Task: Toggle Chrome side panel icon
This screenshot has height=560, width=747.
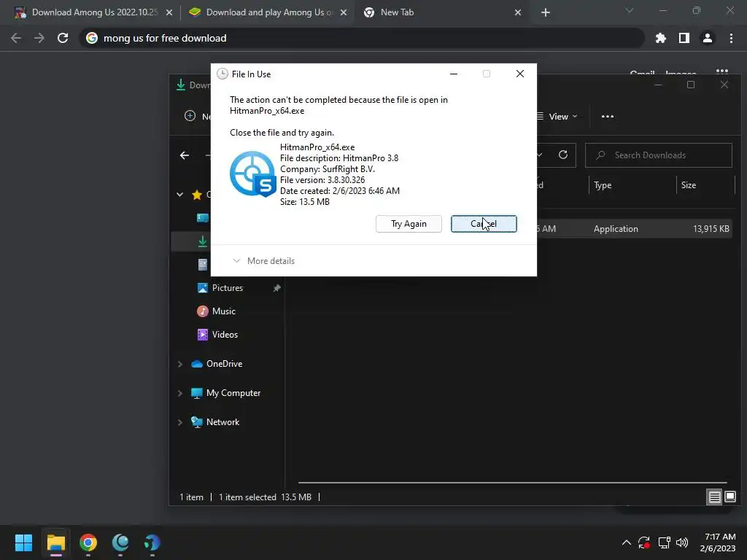Action: pyautogui.click(x=684, y=38)
